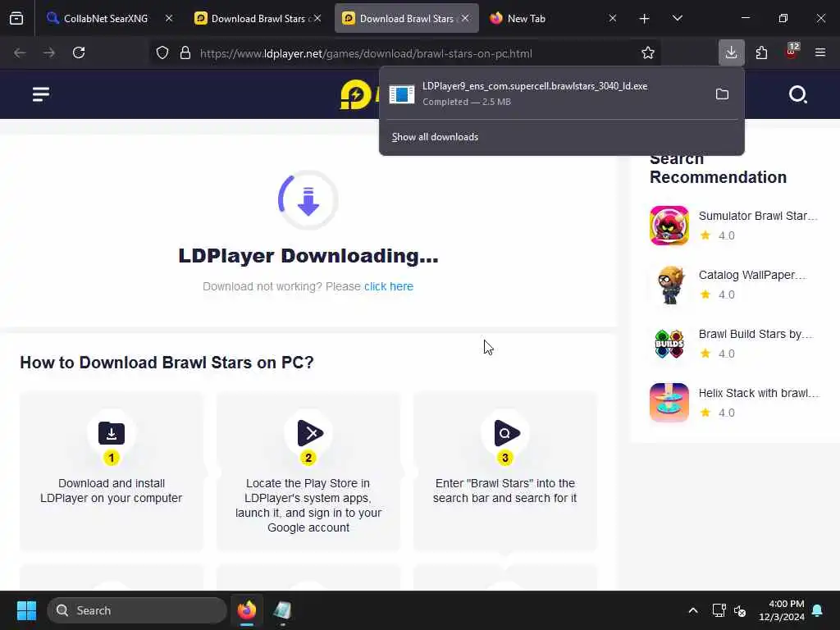Viewport: 840px width, 630px height.
Task: Open LDPlayer site hamburger menu
Action: pyautogui.click(x=41, y=94)
